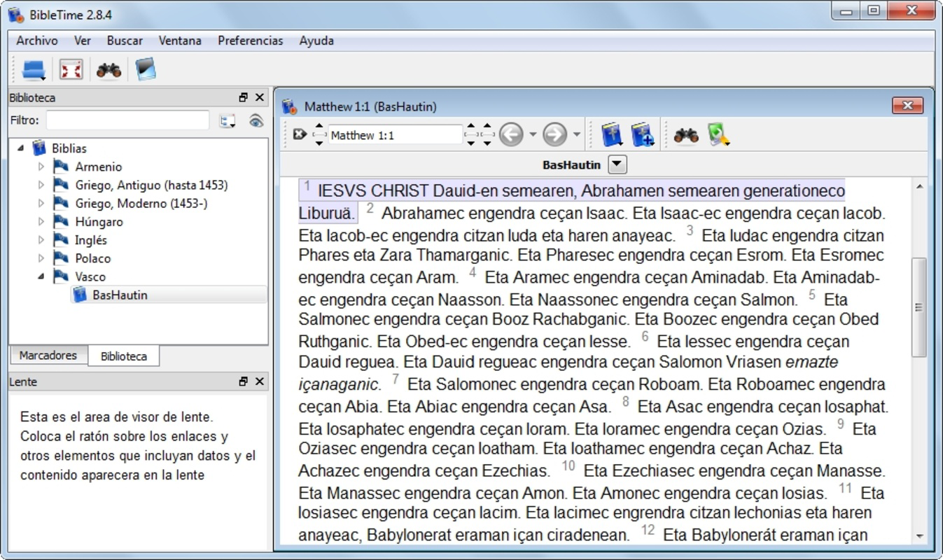Click the Matthew 1:1 window title icon

(289, 106)
